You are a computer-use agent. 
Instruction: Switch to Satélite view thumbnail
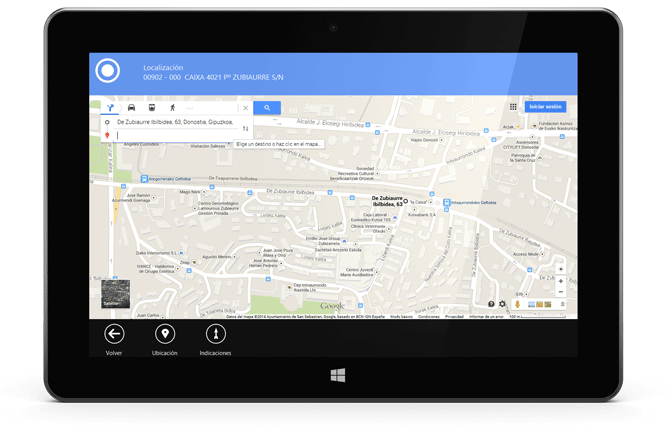pos(115,294)
